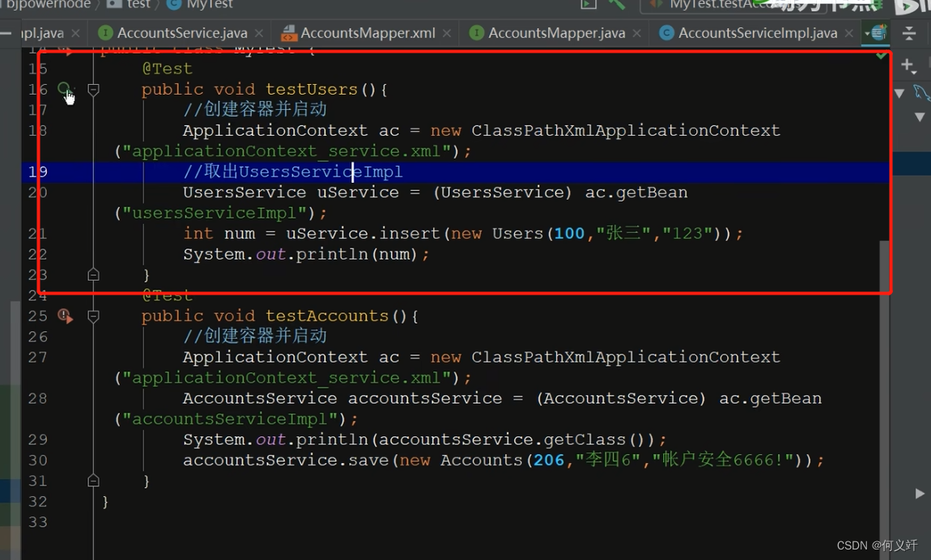
Task: Open the hidden editor tabs list icon
Action: click(x=877, y=33)
